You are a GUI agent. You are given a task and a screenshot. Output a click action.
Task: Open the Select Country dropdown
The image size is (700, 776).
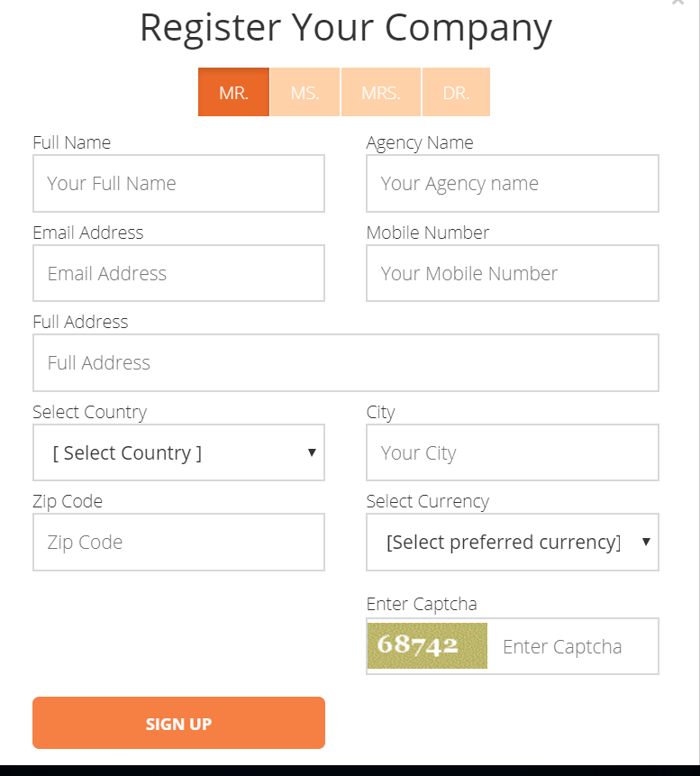(x=178, y=452)
